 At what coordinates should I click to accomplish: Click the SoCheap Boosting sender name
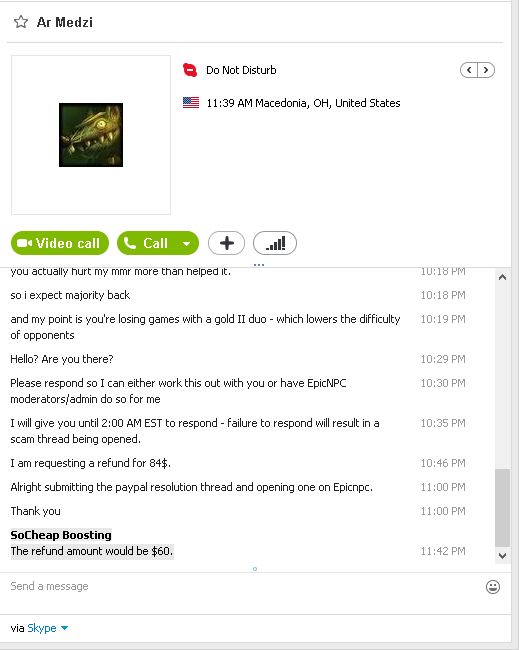point(61,535)
